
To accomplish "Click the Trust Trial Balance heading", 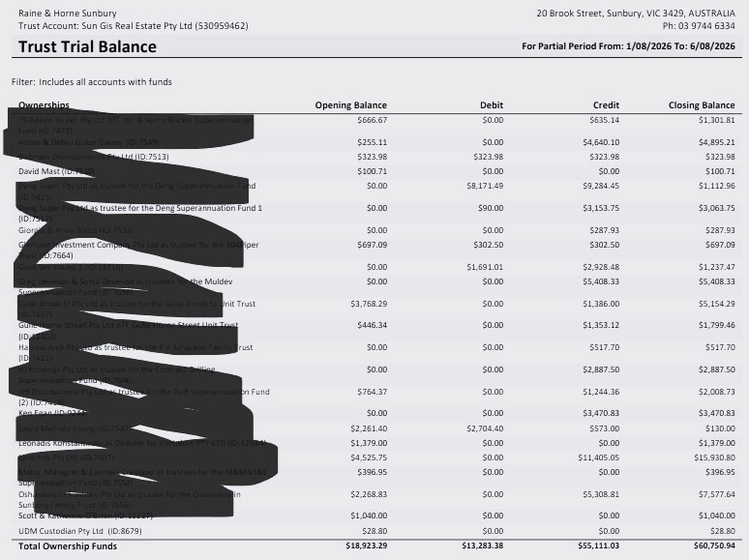I will click(87, 46).
